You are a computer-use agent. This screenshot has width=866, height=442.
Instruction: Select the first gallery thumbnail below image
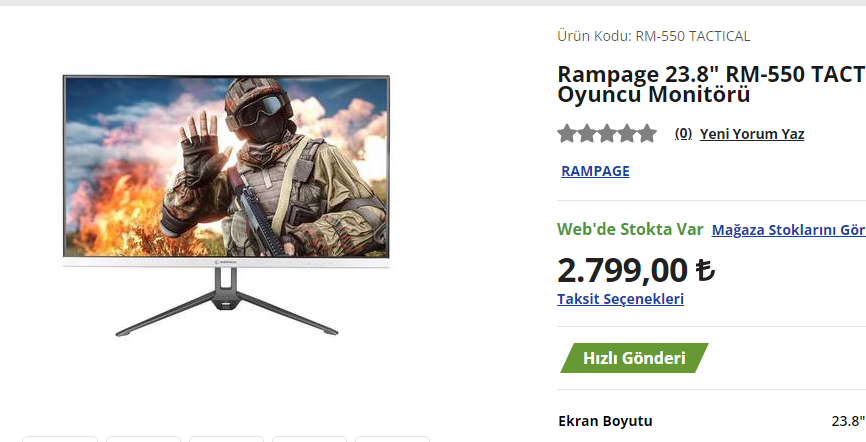60,439
